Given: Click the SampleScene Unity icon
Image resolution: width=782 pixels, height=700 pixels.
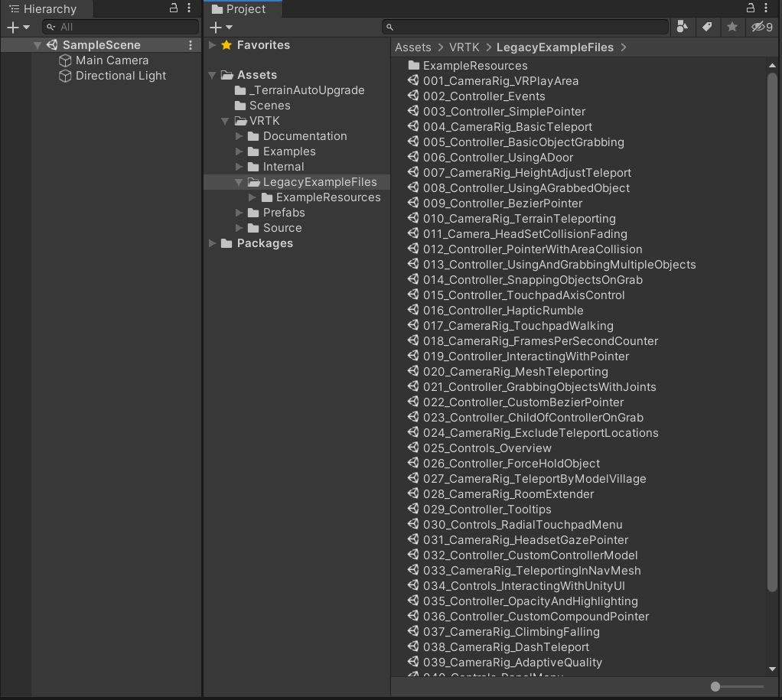Looking at the screenshot, I should click(x=52, y=45).
